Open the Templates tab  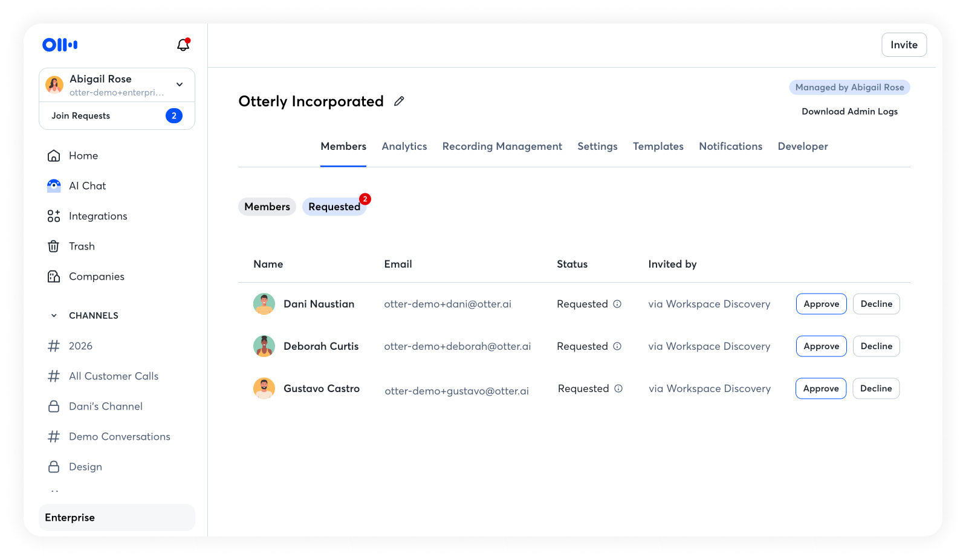658,147
